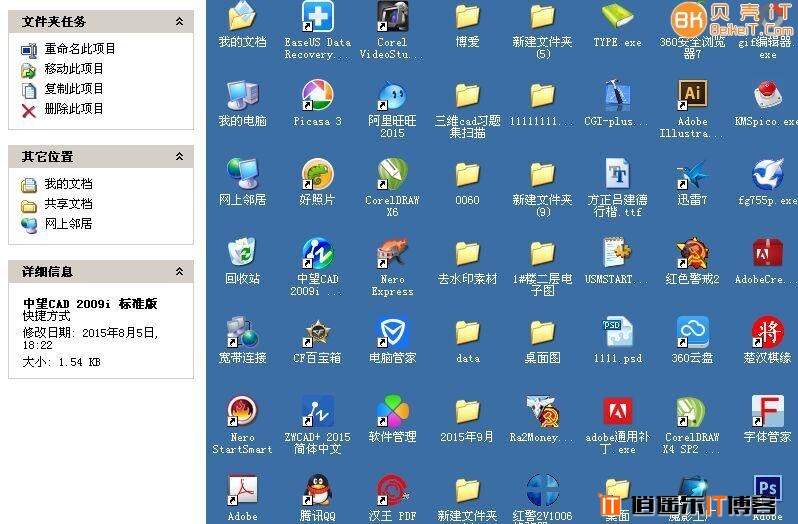Collapse the 详细信息 panel

point(179,271)
